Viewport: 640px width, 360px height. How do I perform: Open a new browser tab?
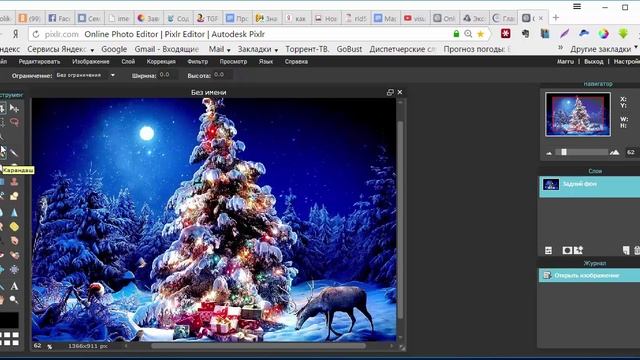pyautogui.click(x=556, y=18)
